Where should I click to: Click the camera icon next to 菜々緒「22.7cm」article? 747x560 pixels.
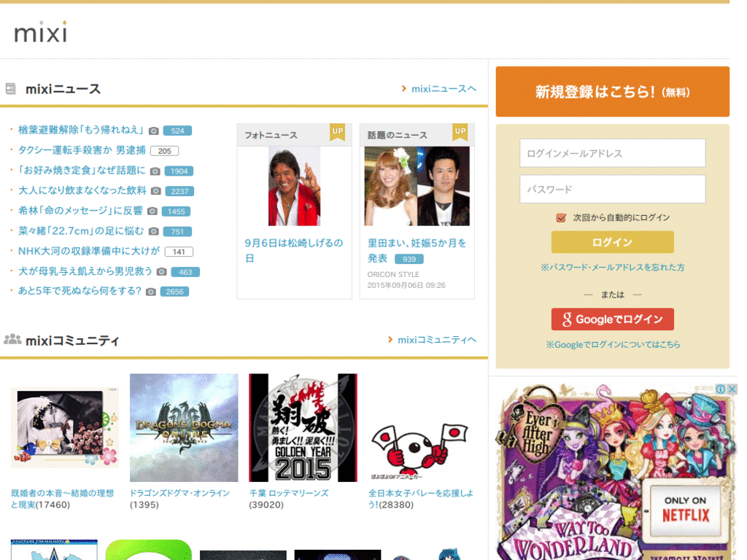pos(153,232)
